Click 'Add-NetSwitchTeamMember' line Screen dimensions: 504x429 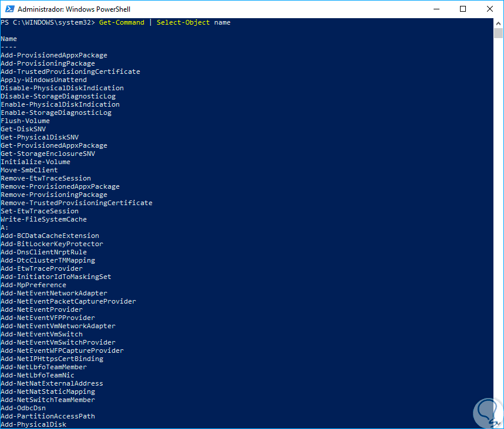[48, 400]
